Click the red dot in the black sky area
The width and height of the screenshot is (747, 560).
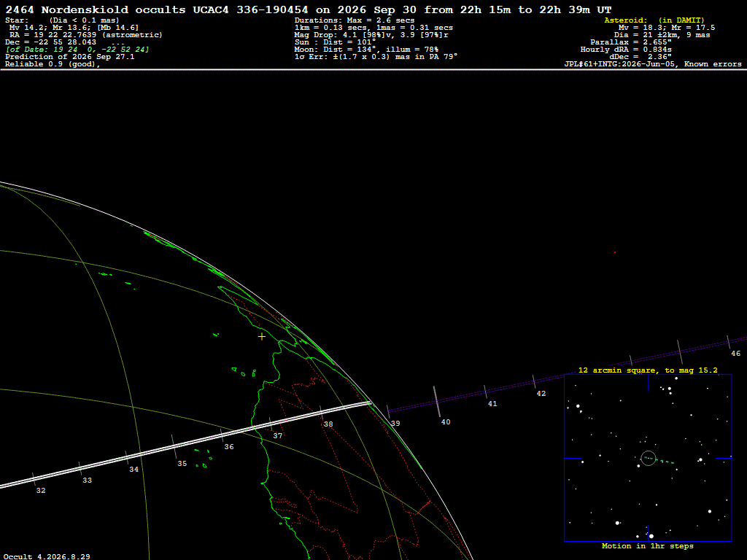point(615,252)
